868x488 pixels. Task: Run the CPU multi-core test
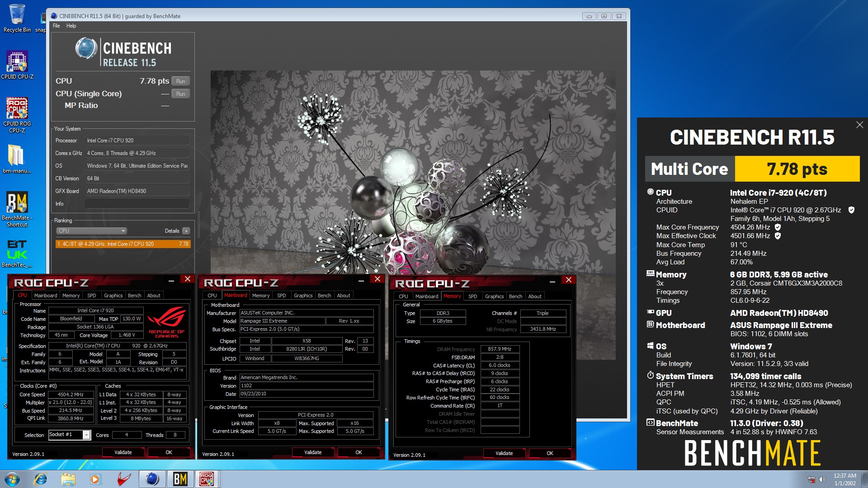coord(180,81)
